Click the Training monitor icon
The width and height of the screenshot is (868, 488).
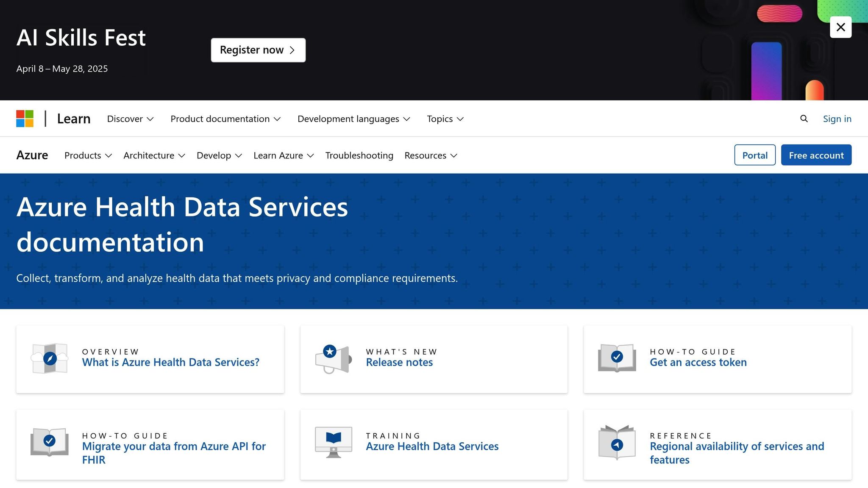pyautogui.click(x=334, y=442)
